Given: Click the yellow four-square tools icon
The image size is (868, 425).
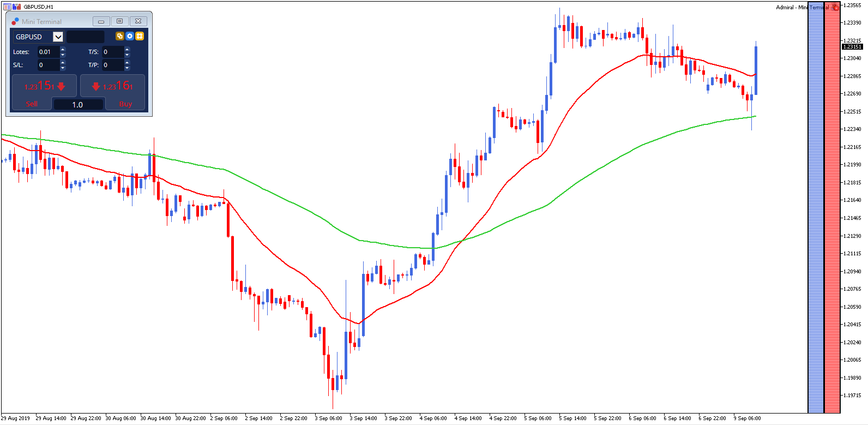Looking at the screenshot, I should click(140, 36).
